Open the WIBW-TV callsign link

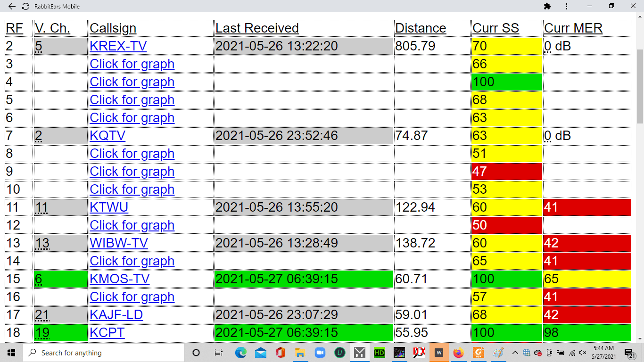119,243
